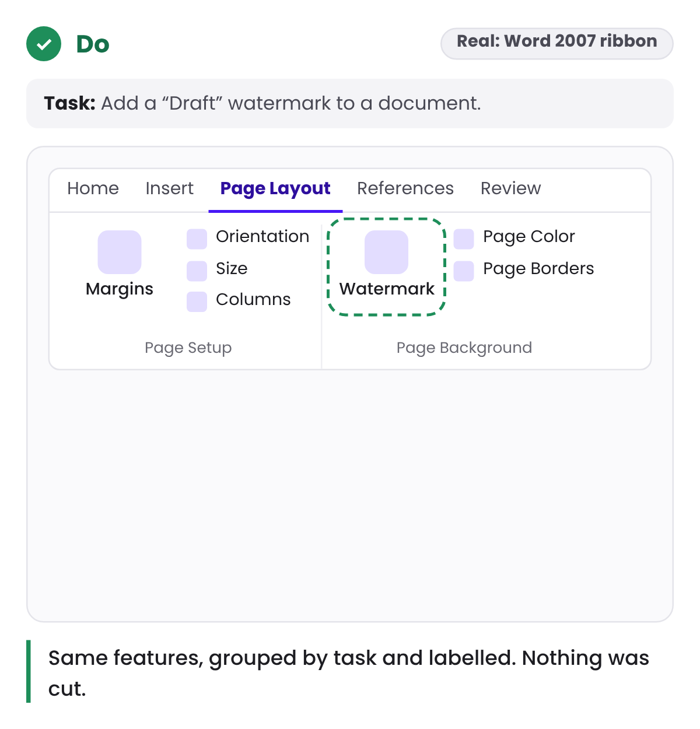
Task: Select the Page Layout tab
Action: pos(275,189)
